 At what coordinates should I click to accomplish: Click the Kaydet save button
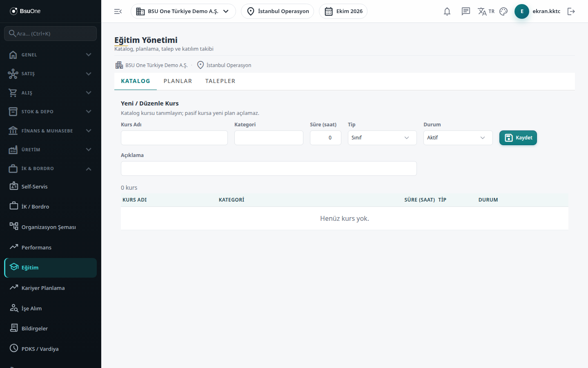coord(518,138)
